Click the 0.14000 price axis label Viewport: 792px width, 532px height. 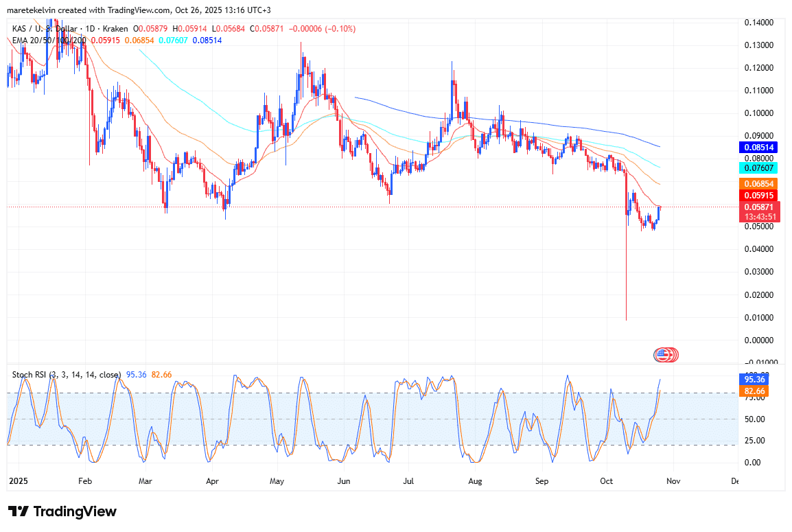(x=758, y=23)
